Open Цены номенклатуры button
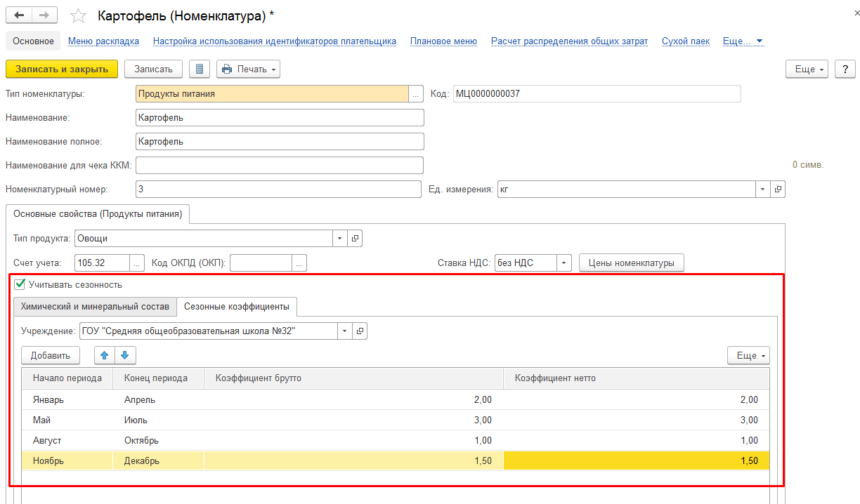 (x=632, y=263)
